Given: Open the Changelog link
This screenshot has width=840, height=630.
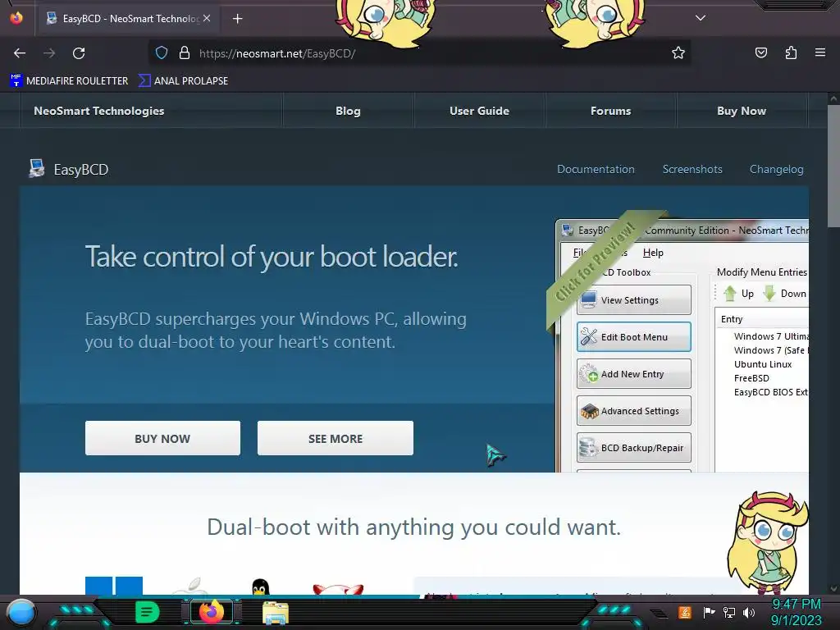Looking at the screenshot, I should pos(776,169).
